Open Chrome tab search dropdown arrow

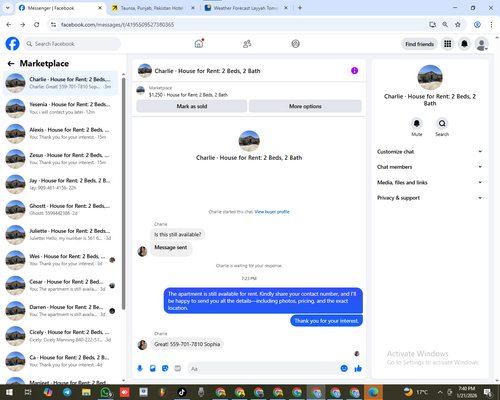click(x=7, y=8)
